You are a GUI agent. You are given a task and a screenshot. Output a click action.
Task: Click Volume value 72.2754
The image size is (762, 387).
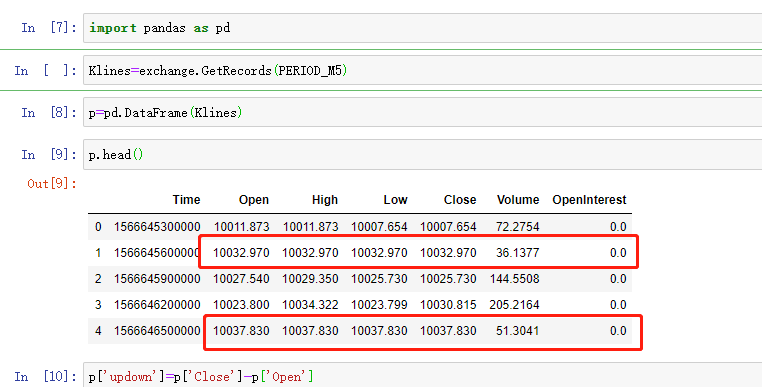[518, 227]
